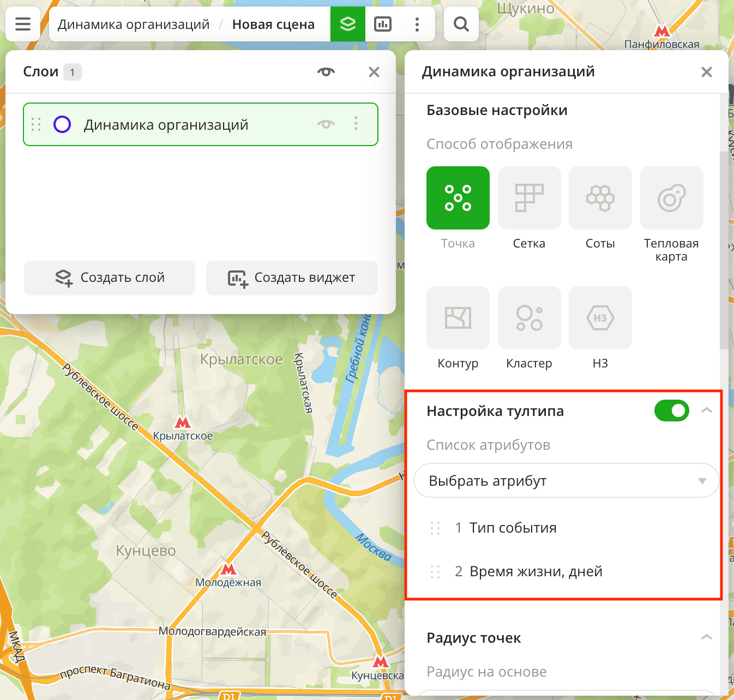The height and width of the screenshot is (700, 734).
Task: Click the layer's purple circle color swatch
Action: click(x=62, y=124)
